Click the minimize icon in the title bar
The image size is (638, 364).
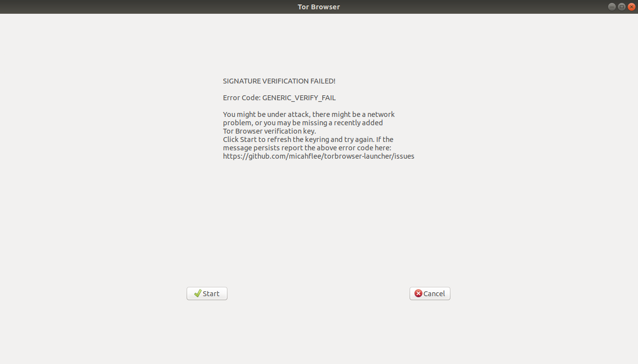611,6
